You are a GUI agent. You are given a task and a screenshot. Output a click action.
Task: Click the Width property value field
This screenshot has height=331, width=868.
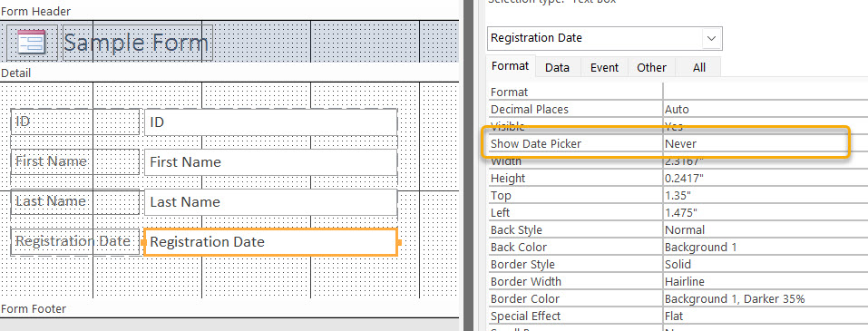766,161
